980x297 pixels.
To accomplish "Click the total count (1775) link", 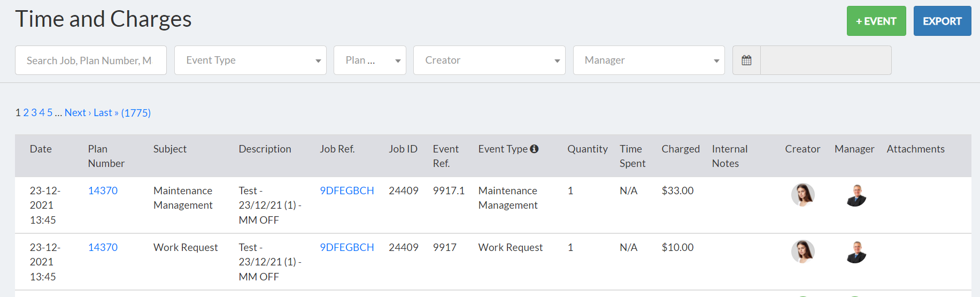I will 136,112.
